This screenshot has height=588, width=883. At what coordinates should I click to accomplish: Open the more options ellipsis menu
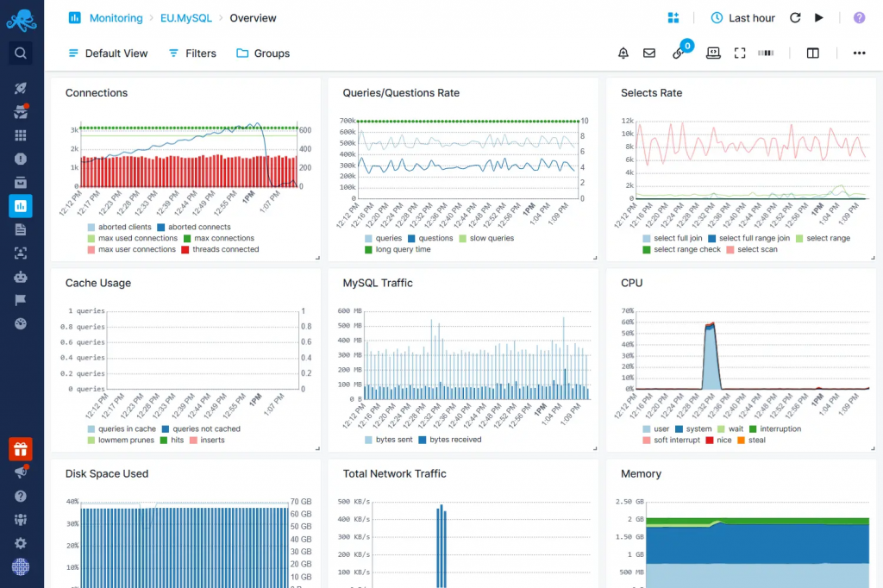coord(859,53)
